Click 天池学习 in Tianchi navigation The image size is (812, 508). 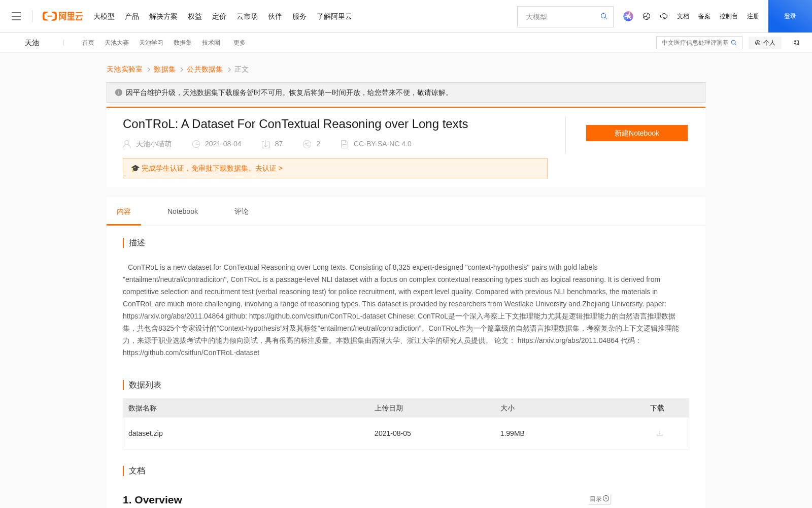[151, 43]
